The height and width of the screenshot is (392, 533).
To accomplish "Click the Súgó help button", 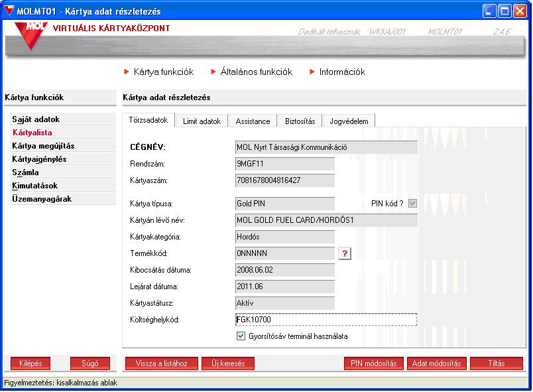I will [x=90, y=363].
